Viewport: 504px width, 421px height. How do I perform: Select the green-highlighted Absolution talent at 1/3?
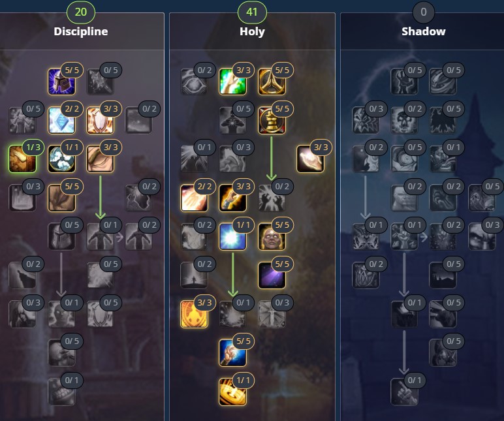(22, 159)
